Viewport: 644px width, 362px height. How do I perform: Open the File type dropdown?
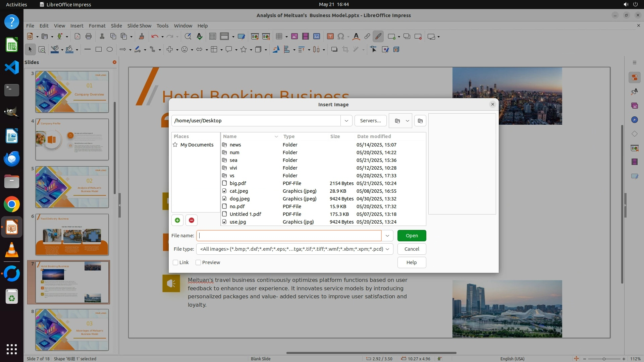click(387, 249)
